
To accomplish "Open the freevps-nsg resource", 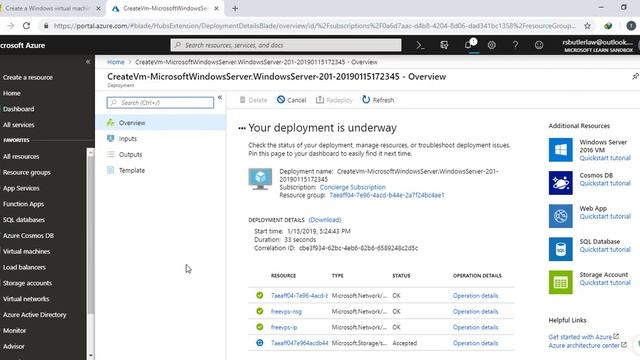I will click(x=286, y=311).
